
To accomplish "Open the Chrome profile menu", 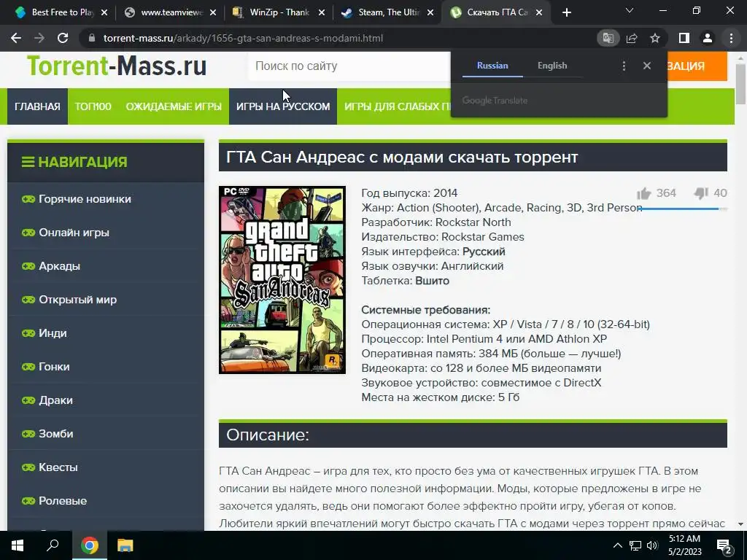I will point(708,38).
